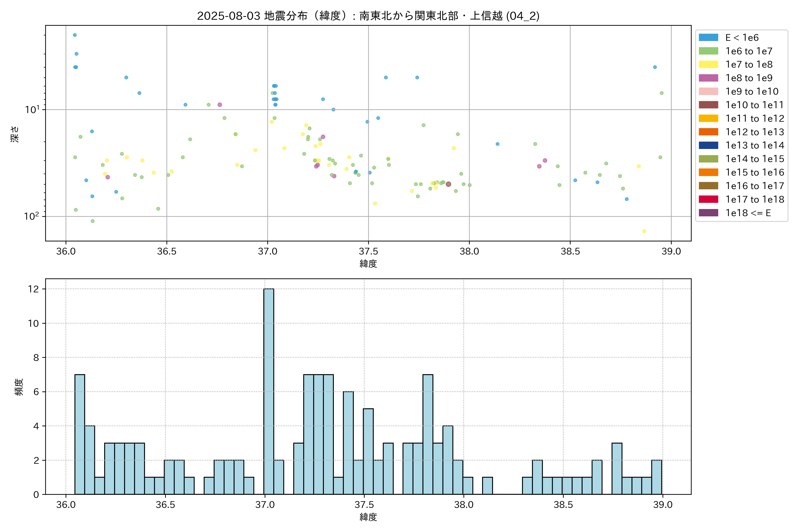Click the tallest histogram bar at 37.0
This screenshot has width=798, height=532.
click(x=269, y=391)
